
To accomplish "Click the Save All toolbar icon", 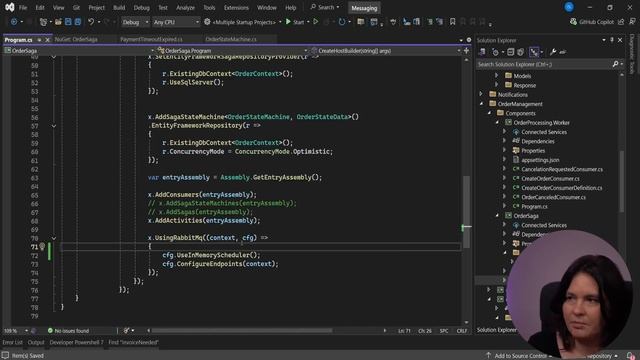I will click(x=78, y=22).
